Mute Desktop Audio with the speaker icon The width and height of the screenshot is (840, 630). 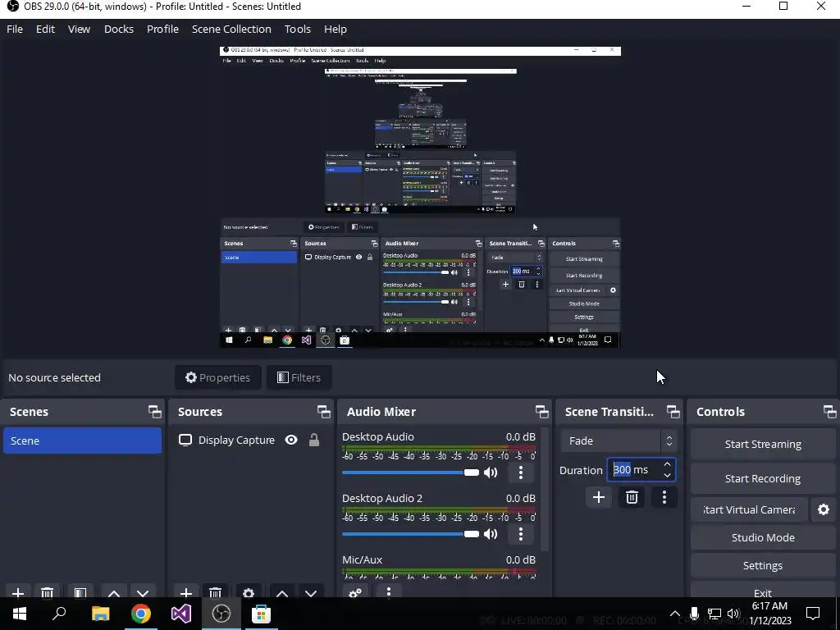pyautogui.click(x=491, y=472)
